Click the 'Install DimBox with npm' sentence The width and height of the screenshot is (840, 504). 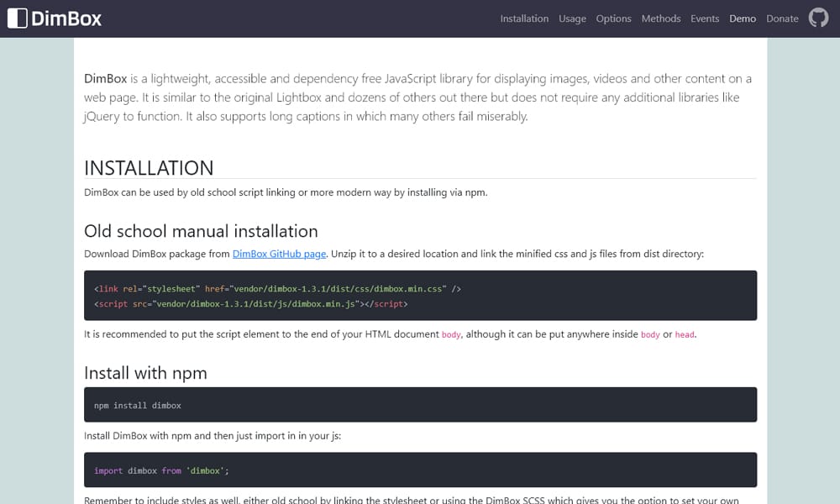point(213,436)
